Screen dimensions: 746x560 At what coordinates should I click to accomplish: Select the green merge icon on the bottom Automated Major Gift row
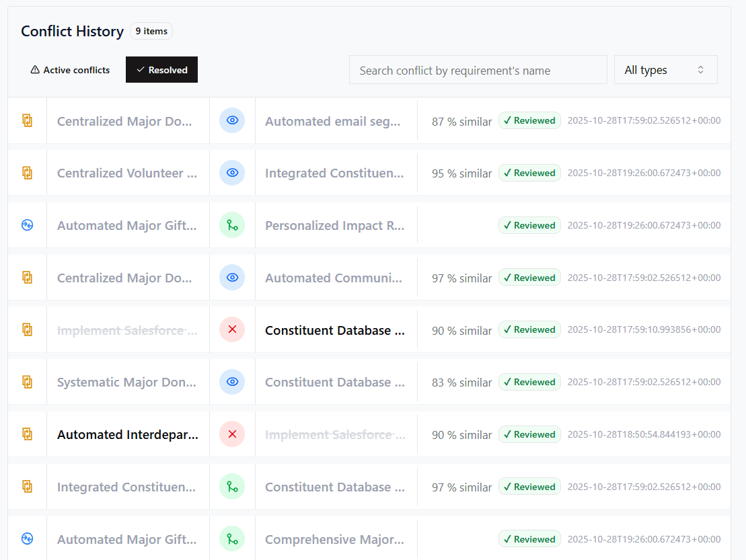click(x=232, y=538)
